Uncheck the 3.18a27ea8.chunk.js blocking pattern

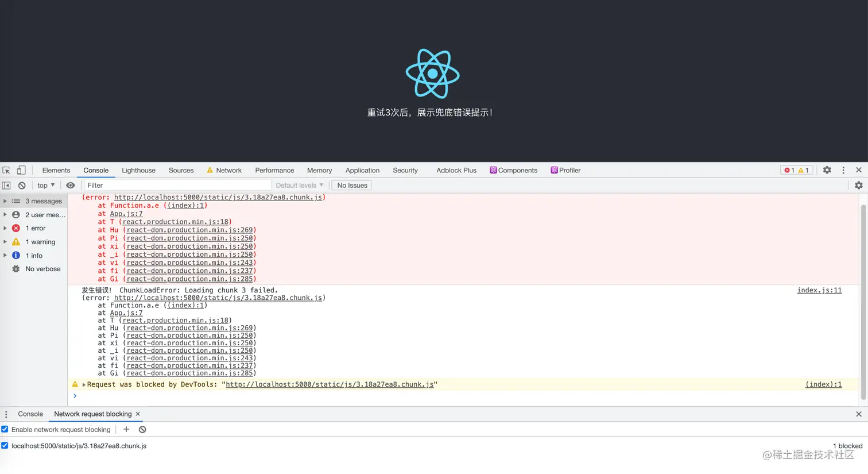(5, 445)
